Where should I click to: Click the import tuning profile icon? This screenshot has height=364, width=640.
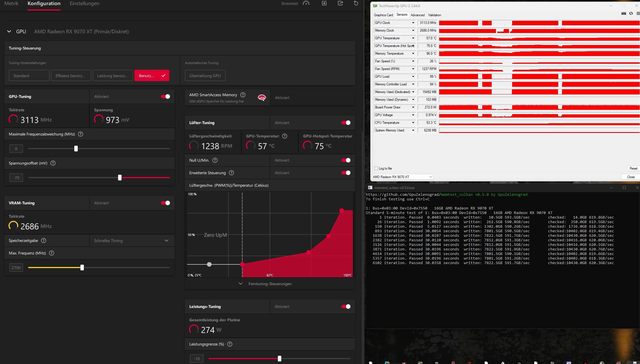(x=324, y=3)
